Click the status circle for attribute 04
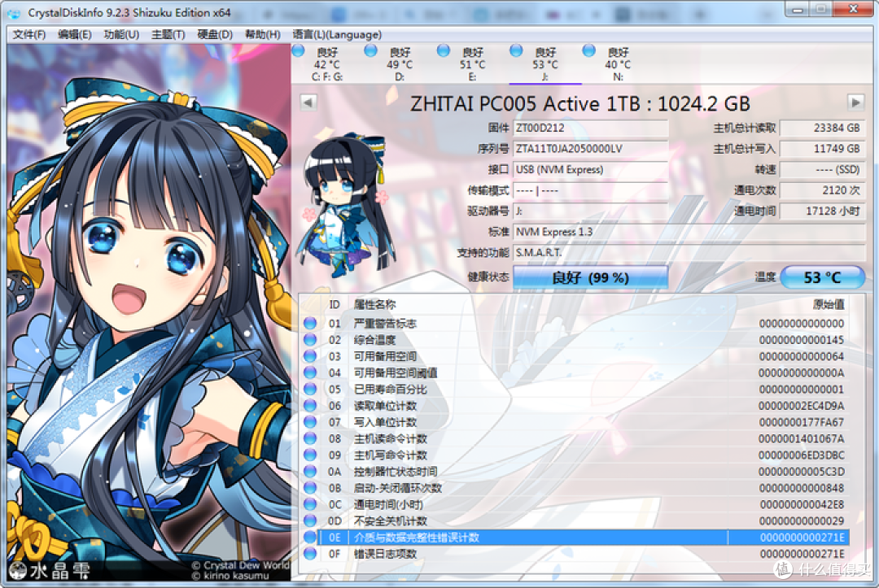The image size is (879, 588). tap(310, 372)
